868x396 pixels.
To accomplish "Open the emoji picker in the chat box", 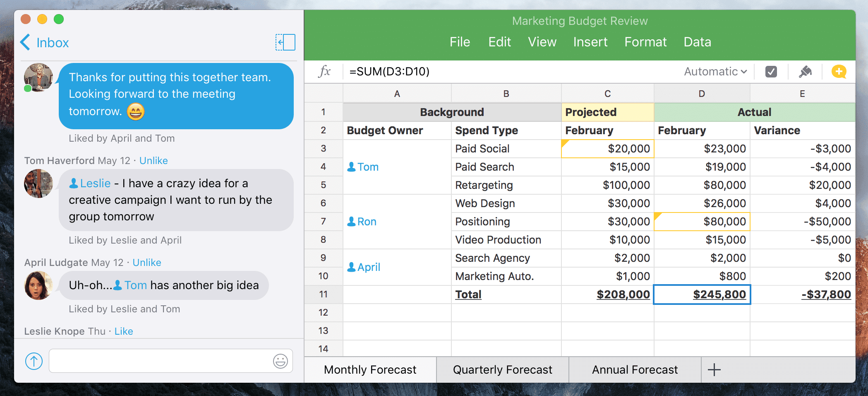I will pyautogui.click(x=281, y=361).
